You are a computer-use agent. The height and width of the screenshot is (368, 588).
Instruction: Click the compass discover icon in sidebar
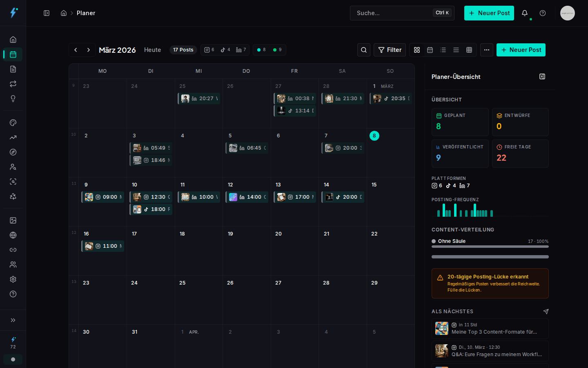tap(13, 152)
